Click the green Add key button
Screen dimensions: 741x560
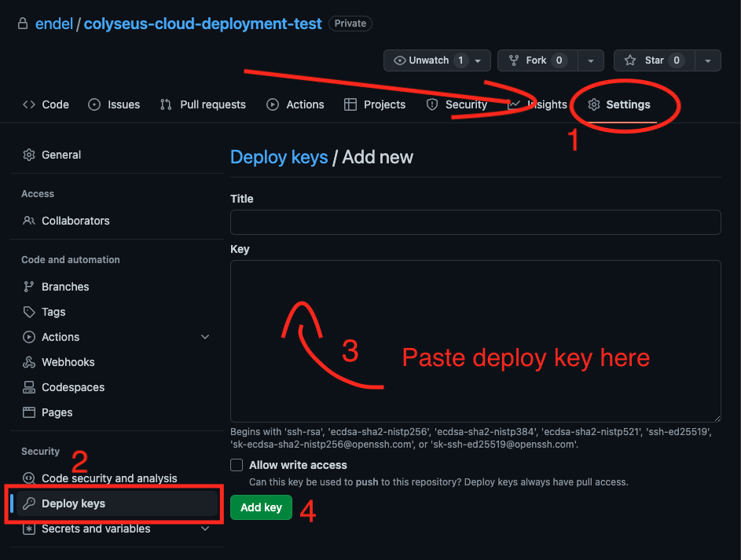click(261, 507)
